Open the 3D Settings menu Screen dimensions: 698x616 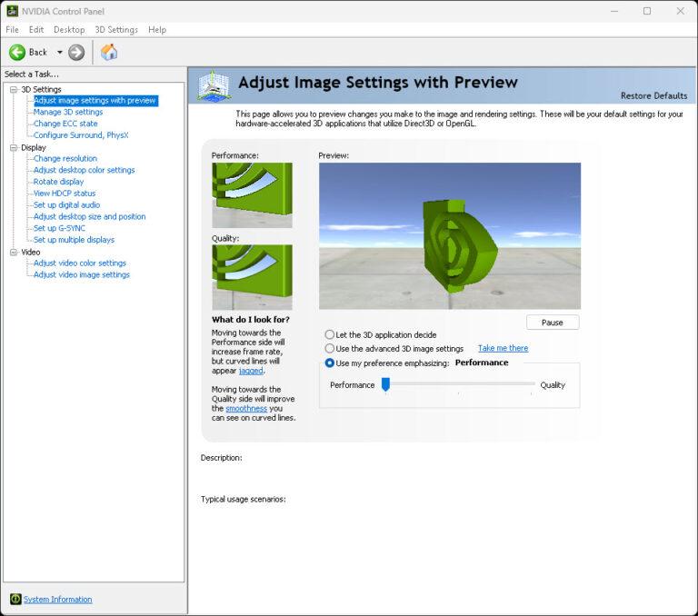(x=116, y=30)
